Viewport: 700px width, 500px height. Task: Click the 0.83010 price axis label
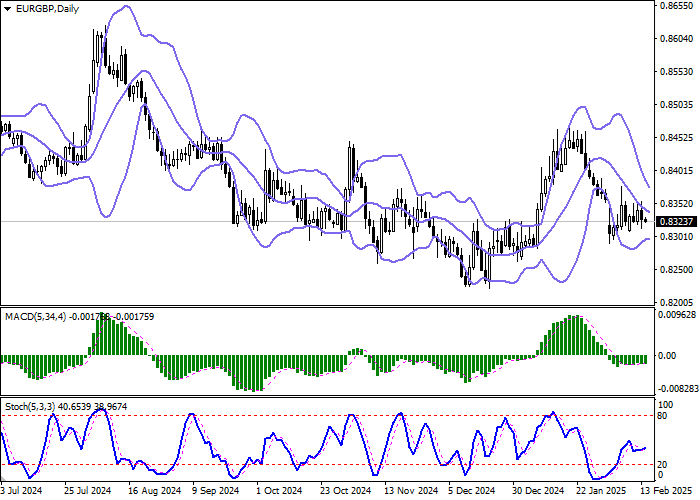(677, 237)
